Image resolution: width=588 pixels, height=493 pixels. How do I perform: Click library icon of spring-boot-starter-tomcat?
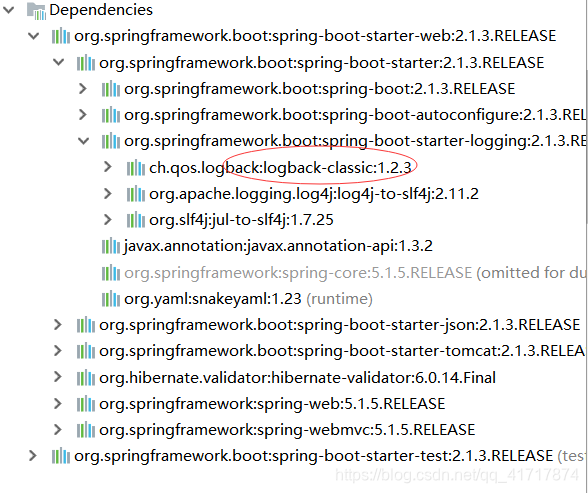coord(86,351)
